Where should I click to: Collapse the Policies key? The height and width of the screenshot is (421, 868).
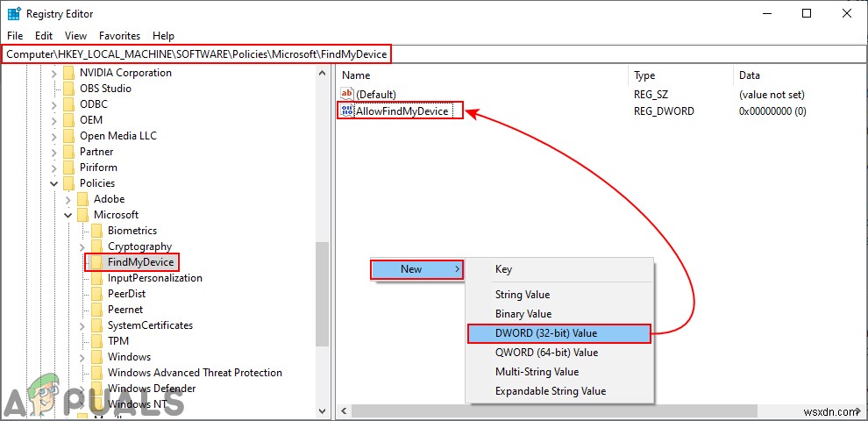coord(53,183)
